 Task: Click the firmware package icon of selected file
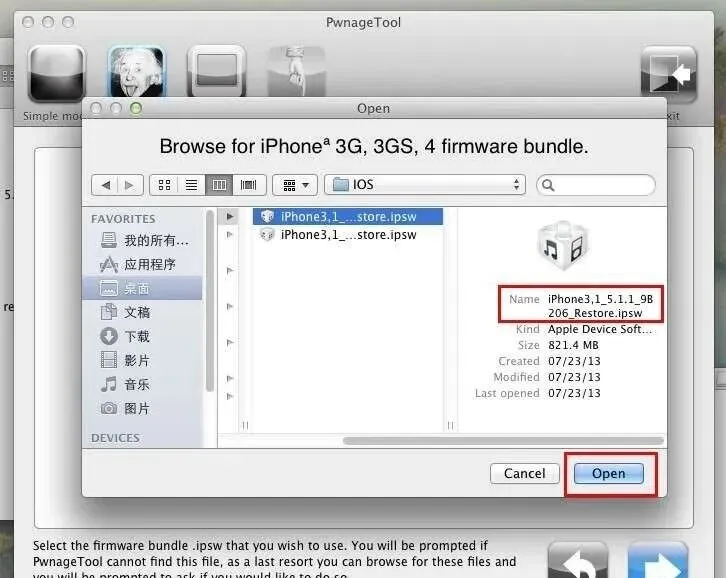267,216
